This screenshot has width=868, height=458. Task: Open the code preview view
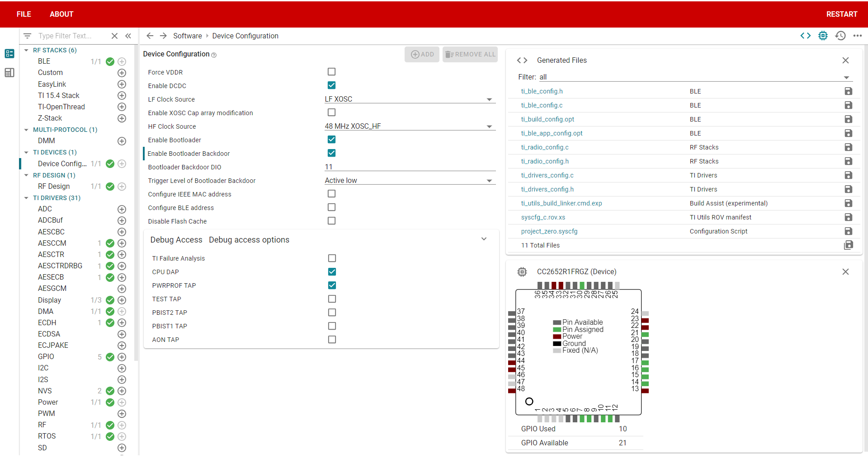tap(806, 36)
